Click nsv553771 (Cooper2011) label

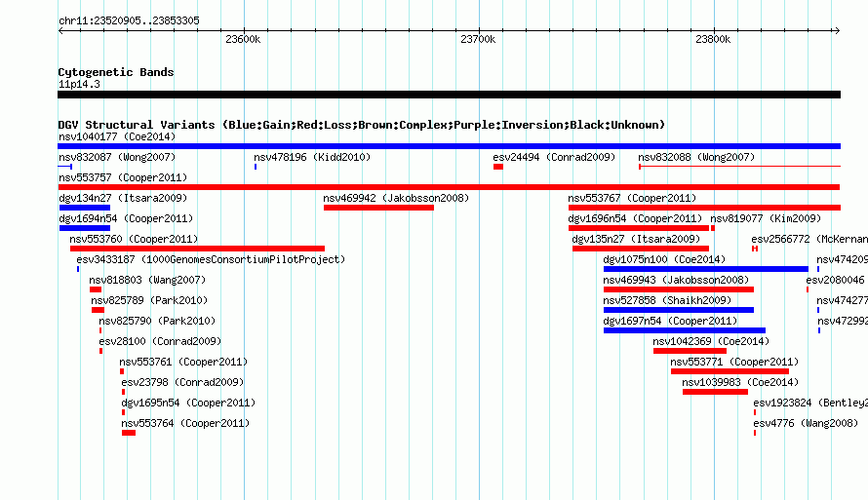[x=734, y=362]
